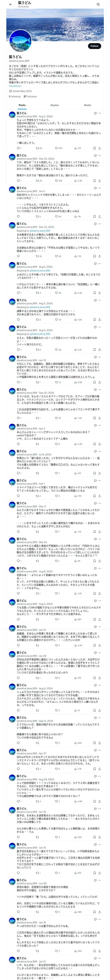Switch to the Media tab
Screen dimensions: 110x980
[x=88, y=105]
